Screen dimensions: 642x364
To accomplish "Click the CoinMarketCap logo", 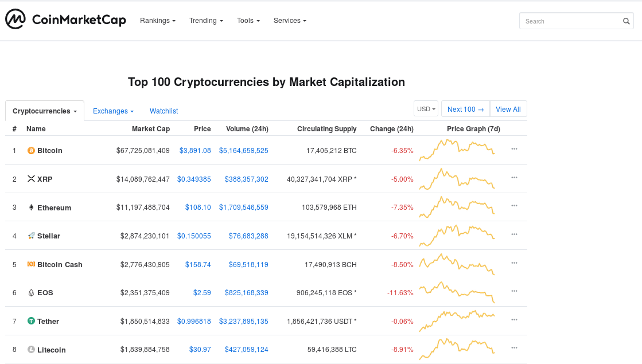I will click(65, 19).
